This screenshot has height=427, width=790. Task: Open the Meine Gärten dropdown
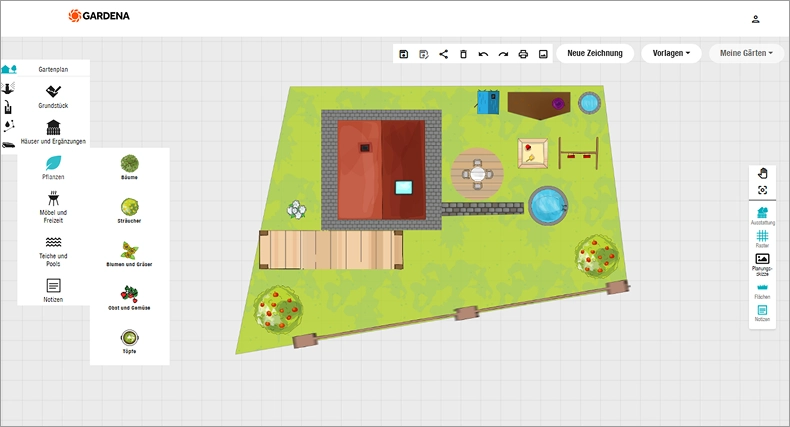click(746, 53)
